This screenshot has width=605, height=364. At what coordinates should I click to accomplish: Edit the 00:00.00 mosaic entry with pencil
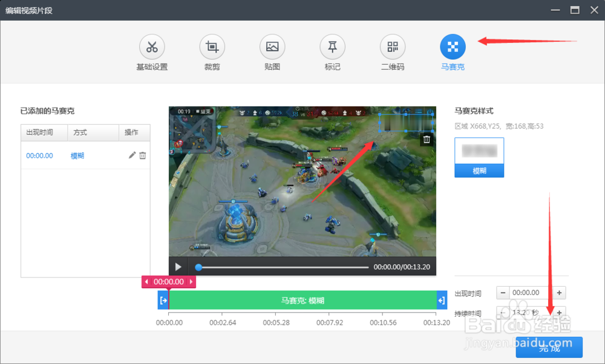click(x=132, y=155)
